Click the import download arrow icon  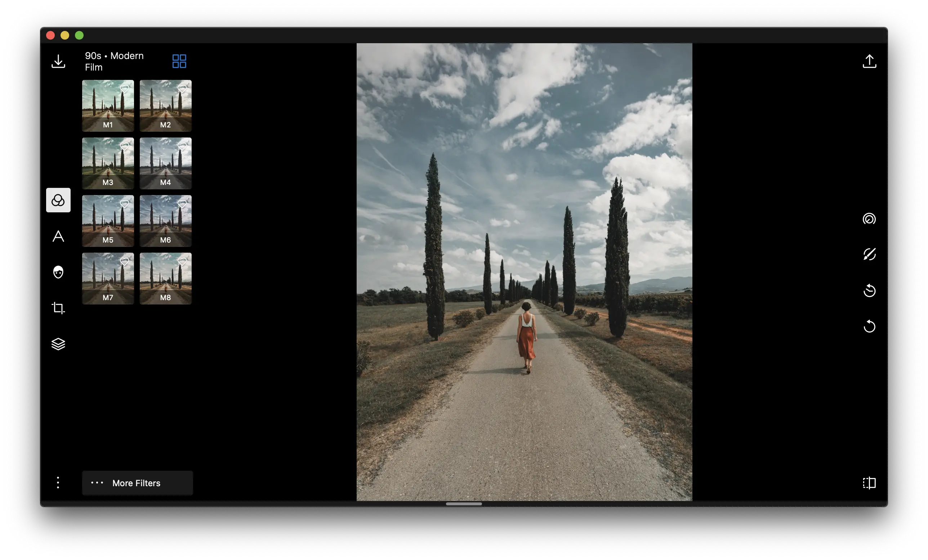[x=58, y=61]
